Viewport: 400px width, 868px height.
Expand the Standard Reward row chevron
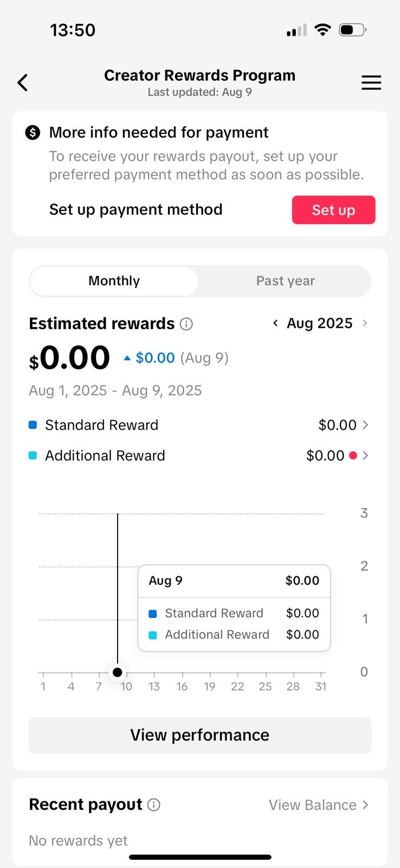click(x=365, y=425)
